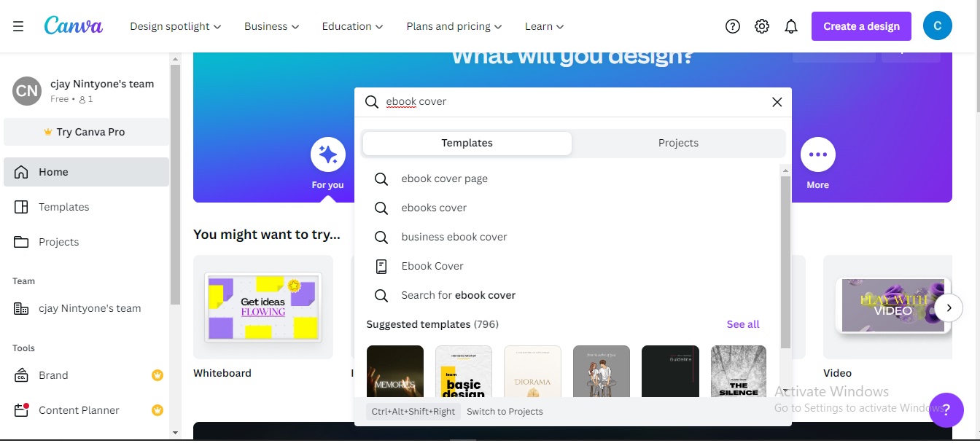Open the black Guideline template thumbnail
The image size is (980, 443).
click(670, 372)
